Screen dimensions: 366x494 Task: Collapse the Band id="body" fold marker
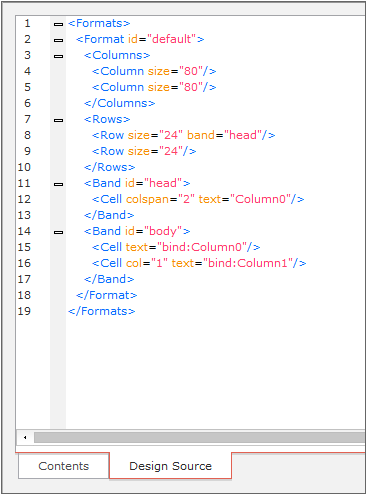[58, 232]
